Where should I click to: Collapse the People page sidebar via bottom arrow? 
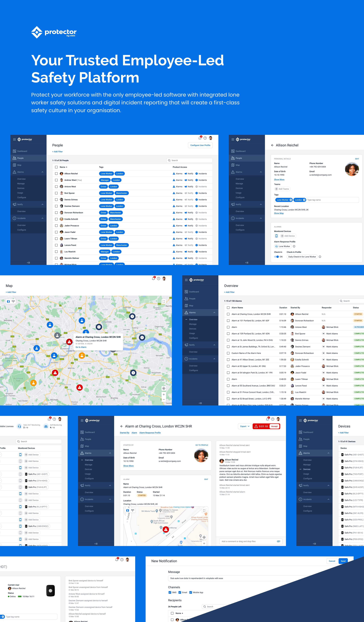coord(28,263)
